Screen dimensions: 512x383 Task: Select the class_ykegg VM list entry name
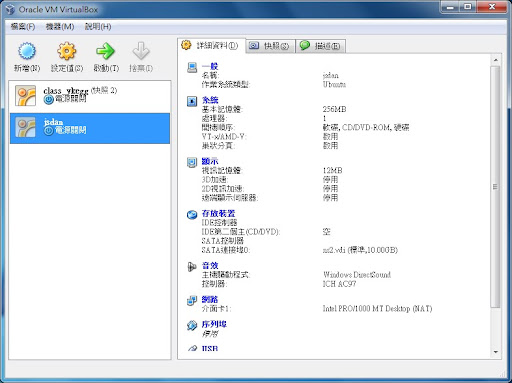pyautogui.click(x=66, y=91)
